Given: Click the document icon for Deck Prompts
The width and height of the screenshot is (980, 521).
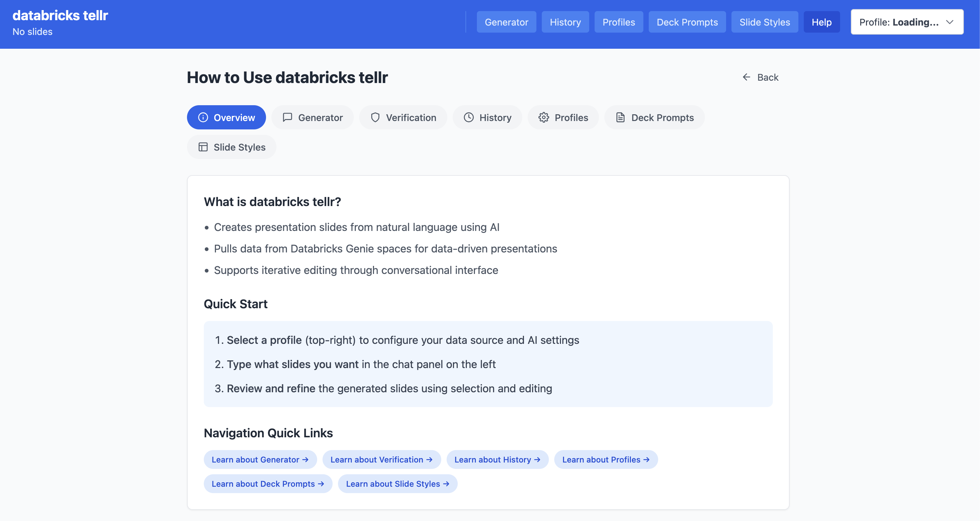Looking at the screenshot, I should [620, 118].
